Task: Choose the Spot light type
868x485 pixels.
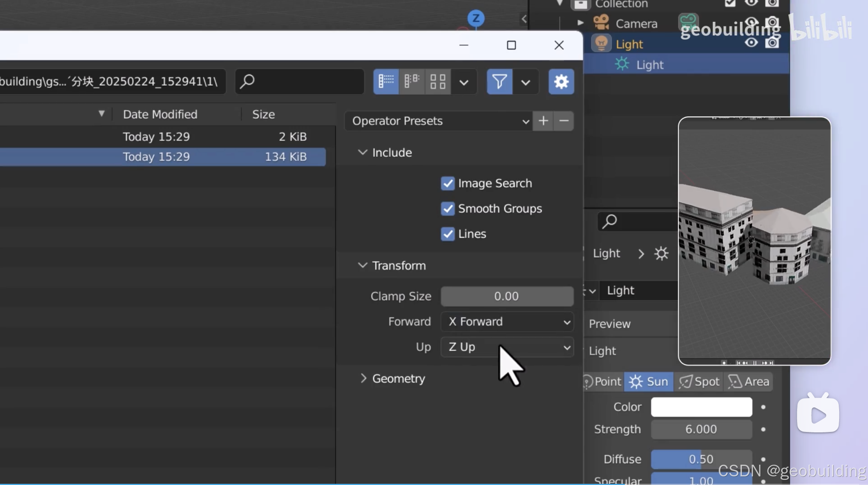Action: tap(699, 381)
